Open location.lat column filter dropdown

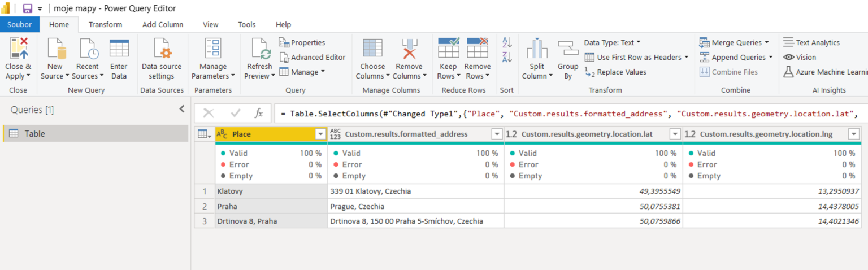pyautogui.click(x=675, y=134)
